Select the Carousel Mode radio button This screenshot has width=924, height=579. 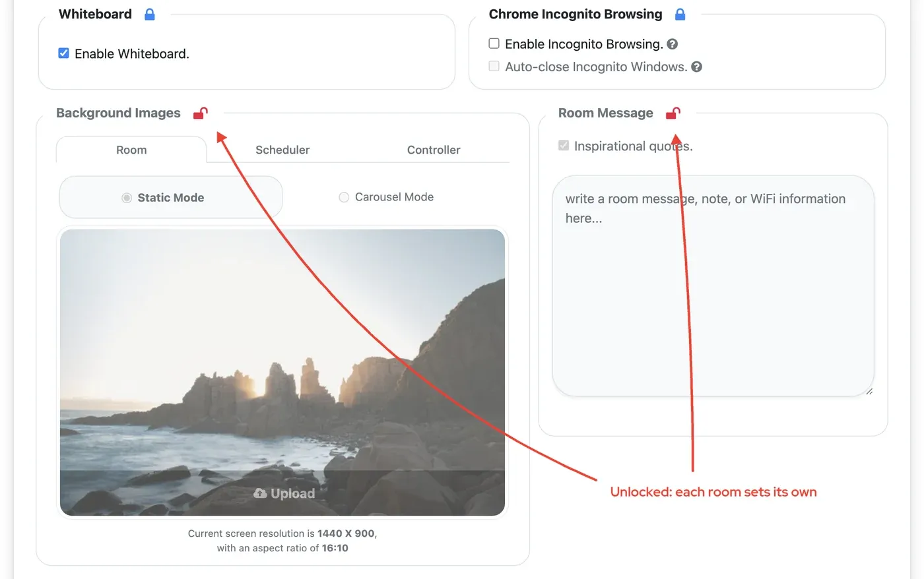tap(344, 197)
